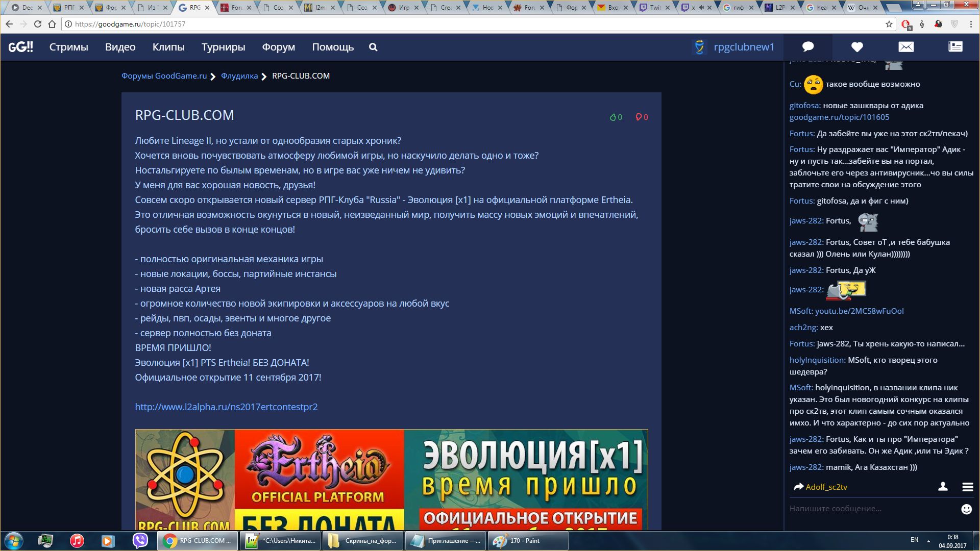Open iTunes from taskbar

click(77, 541)
